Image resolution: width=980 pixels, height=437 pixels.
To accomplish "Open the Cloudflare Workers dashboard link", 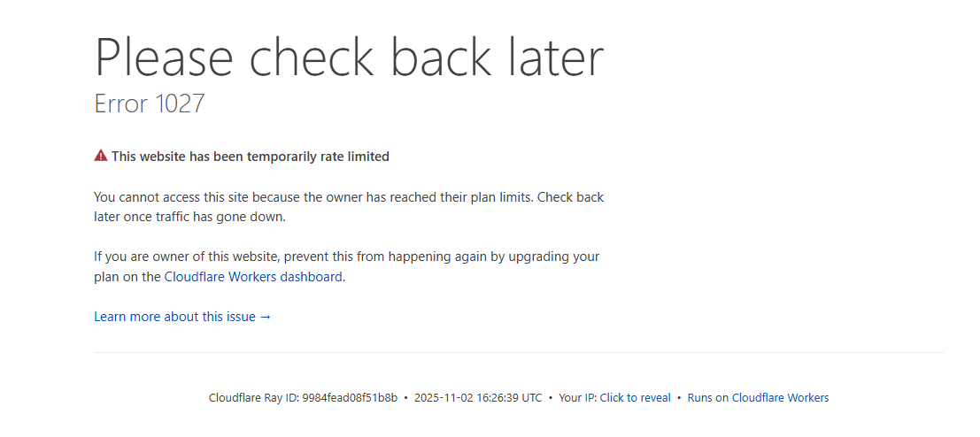I will tap(253, 277).
